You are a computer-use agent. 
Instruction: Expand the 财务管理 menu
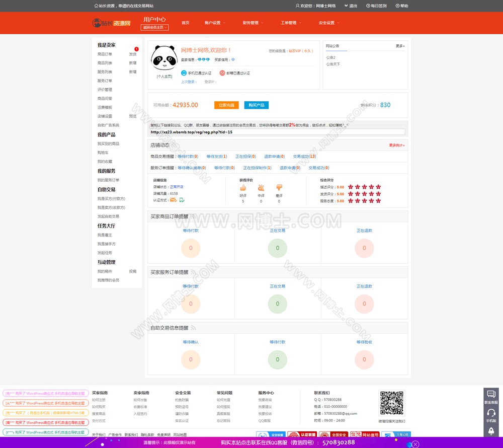[253, 23]
